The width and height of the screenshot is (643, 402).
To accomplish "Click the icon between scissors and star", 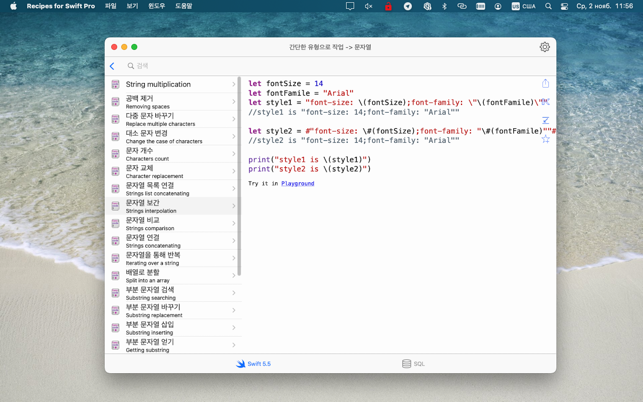I will (x=545, y=120).
